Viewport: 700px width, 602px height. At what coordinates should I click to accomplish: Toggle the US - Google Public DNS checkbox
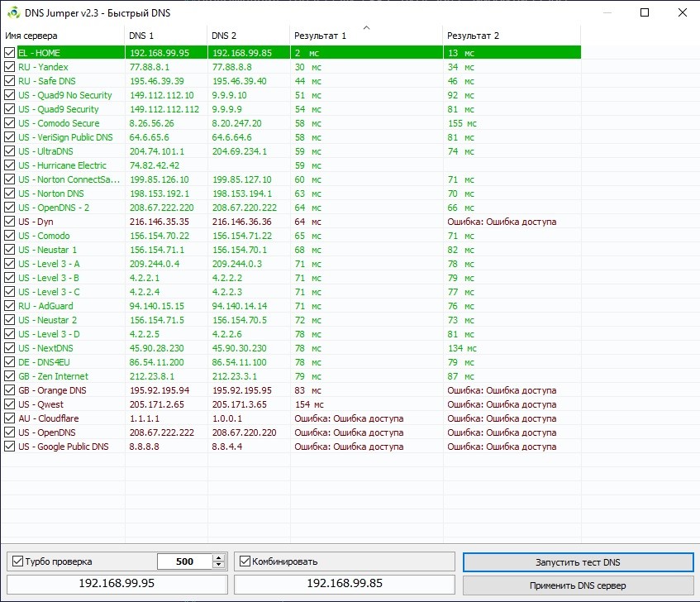tap(9, 447)
